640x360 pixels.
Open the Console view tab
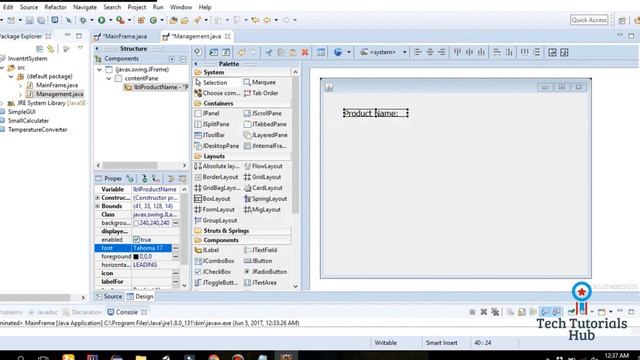[127, 312]
